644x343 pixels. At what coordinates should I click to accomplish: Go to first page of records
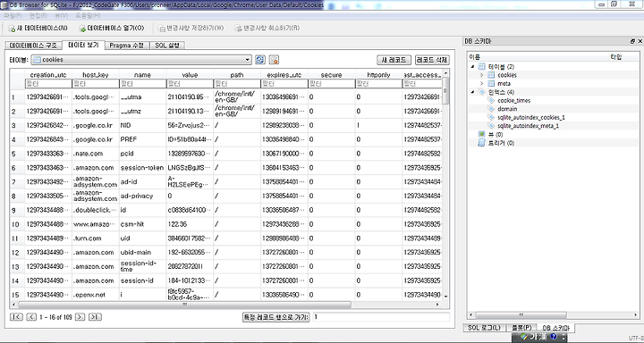(x=16, y=317)
